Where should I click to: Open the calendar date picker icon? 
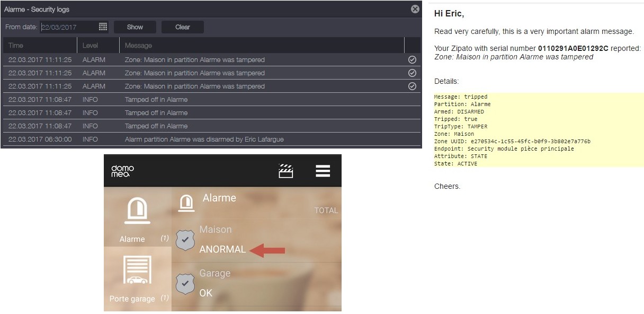click(x=103, y=27)
